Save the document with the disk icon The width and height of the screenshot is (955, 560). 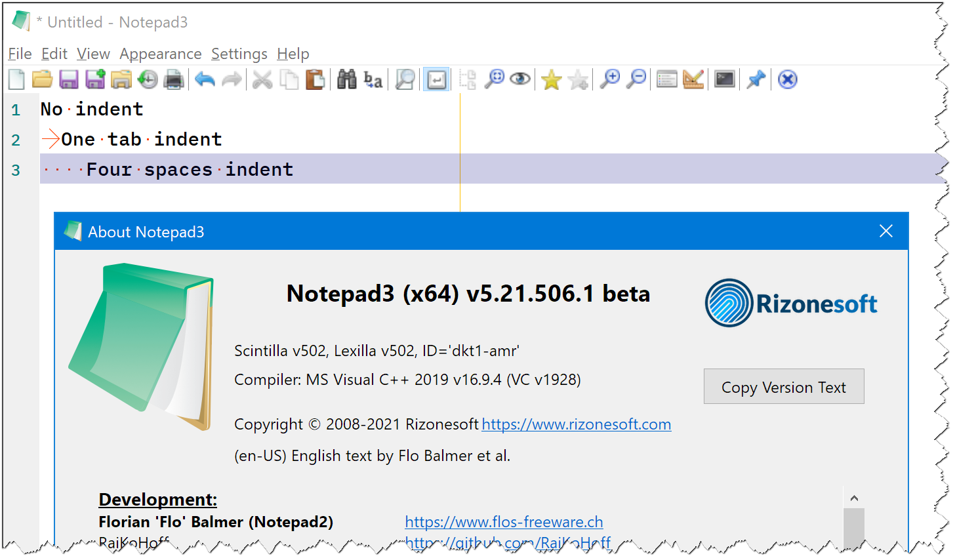pyautogui.click(x=68, y=79)
